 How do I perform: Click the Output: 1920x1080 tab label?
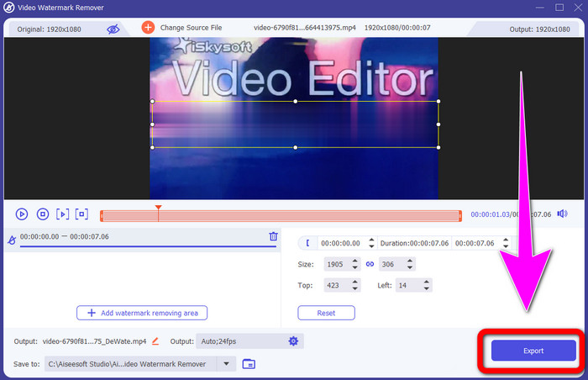[539, 29]
